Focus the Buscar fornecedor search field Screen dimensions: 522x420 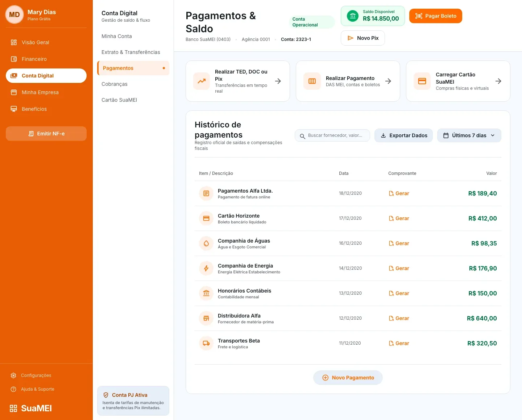pos(332,135)
